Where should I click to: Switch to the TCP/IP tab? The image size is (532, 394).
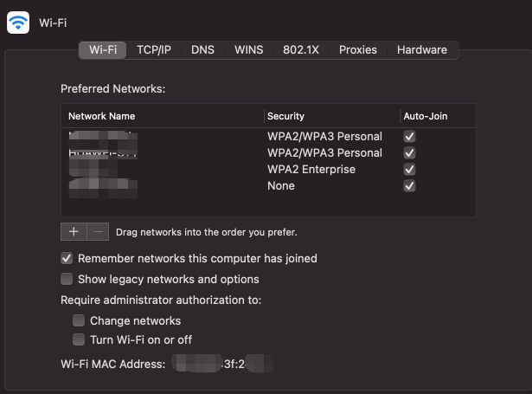155,50
